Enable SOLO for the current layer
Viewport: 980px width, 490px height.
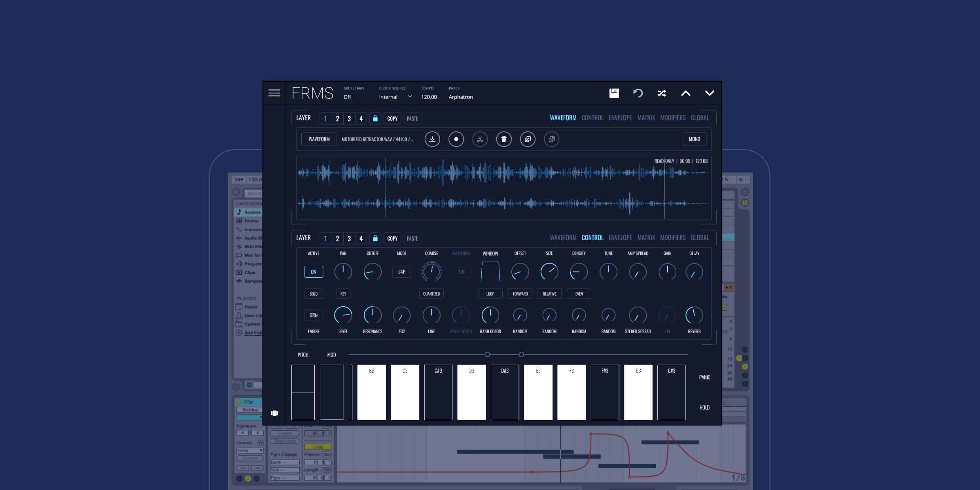[313, 294]
